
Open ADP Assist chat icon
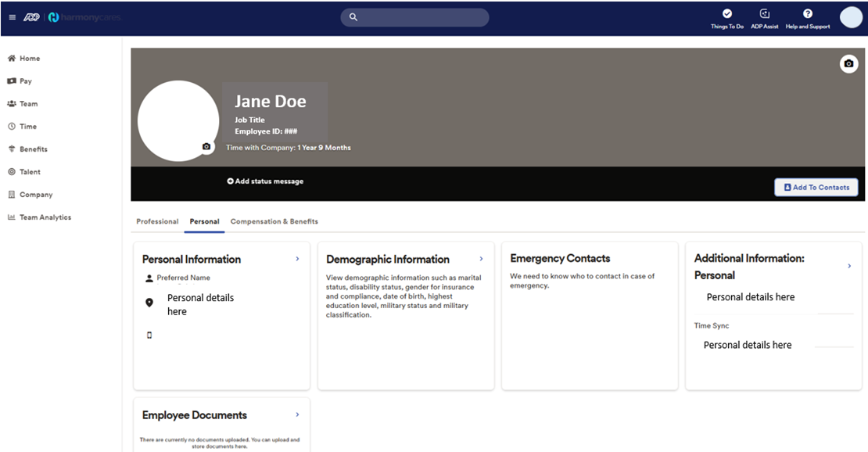pyautogui.click(x=765, y=14)
